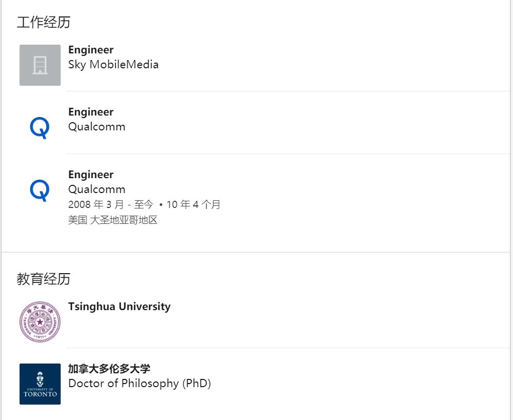The image size is (513, 420).
Task: Click the 10 年 4 个月 duration text
Action: [x=193, y=205]
